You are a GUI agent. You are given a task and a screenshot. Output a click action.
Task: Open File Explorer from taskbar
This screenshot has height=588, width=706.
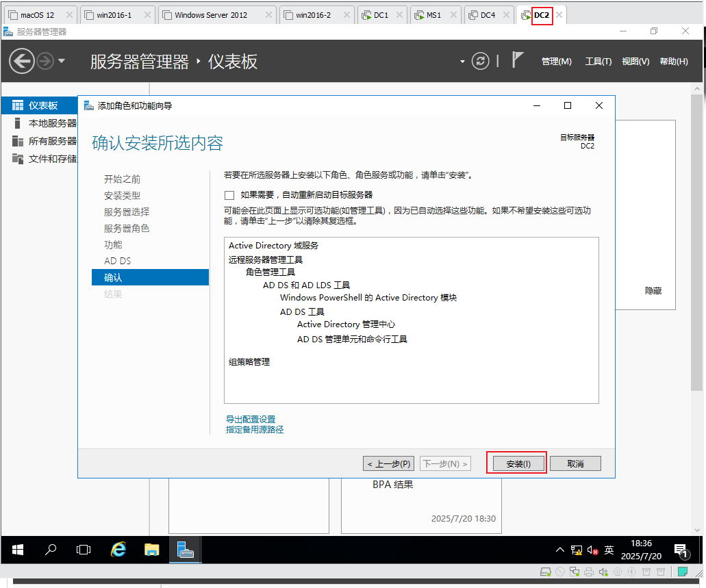point(152,550)
